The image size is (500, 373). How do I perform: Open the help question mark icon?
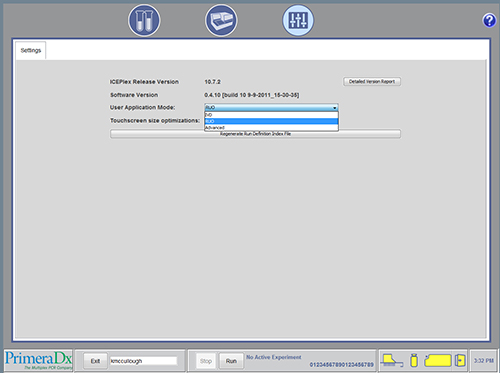[489, 20]
